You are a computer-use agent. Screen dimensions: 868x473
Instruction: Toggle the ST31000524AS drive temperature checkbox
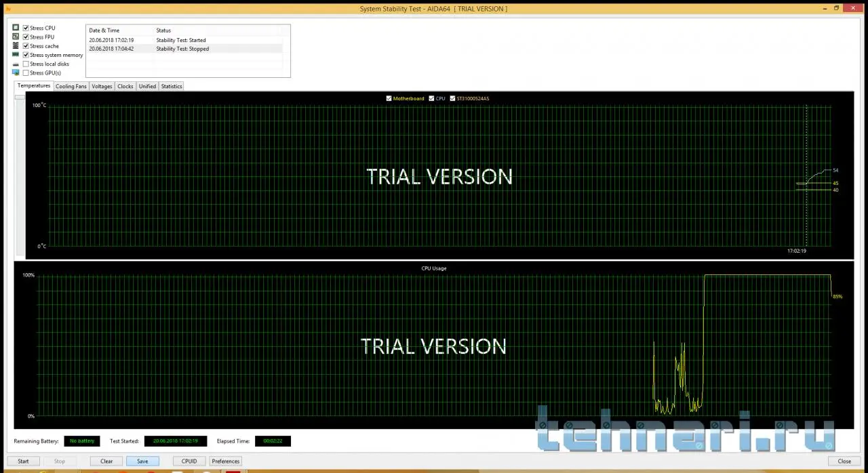pos(452,98)
